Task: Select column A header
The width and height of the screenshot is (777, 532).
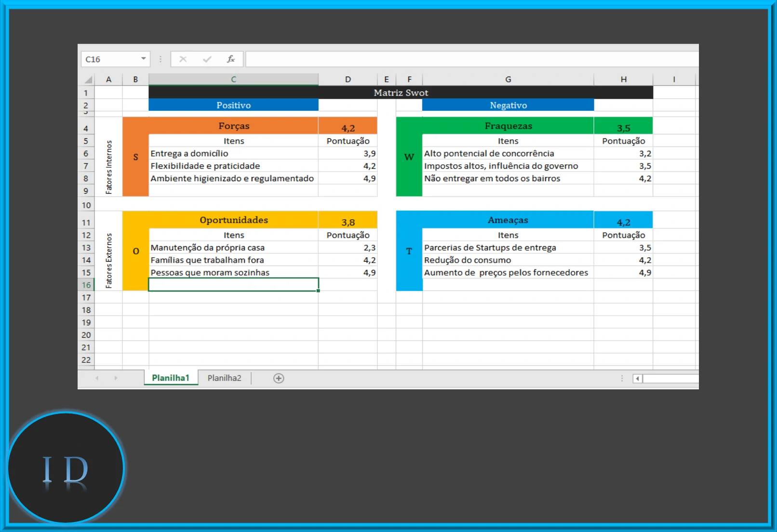Action: 108,80
